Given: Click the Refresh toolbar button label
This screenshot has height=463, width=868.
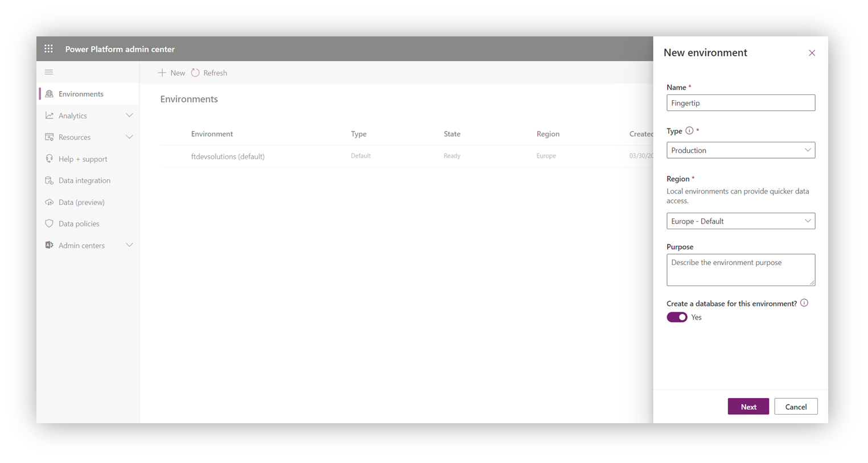Looking at the screenshot, I should (x=215, y=73).
